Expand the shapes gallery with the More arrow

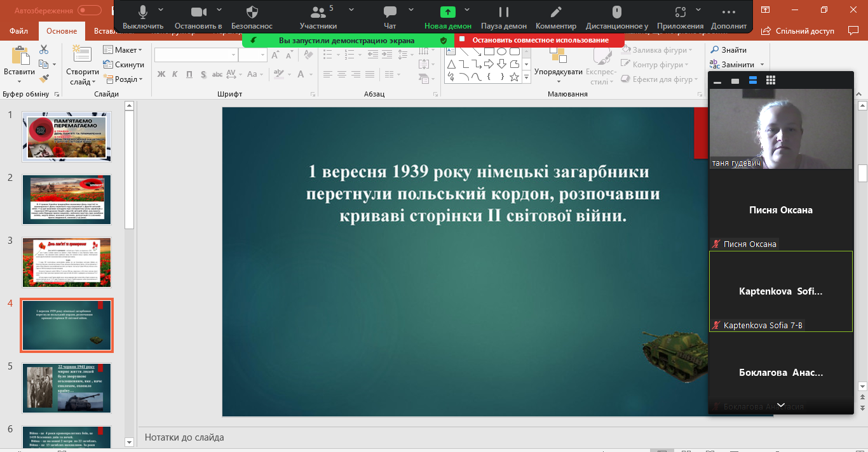click(526, 78)
